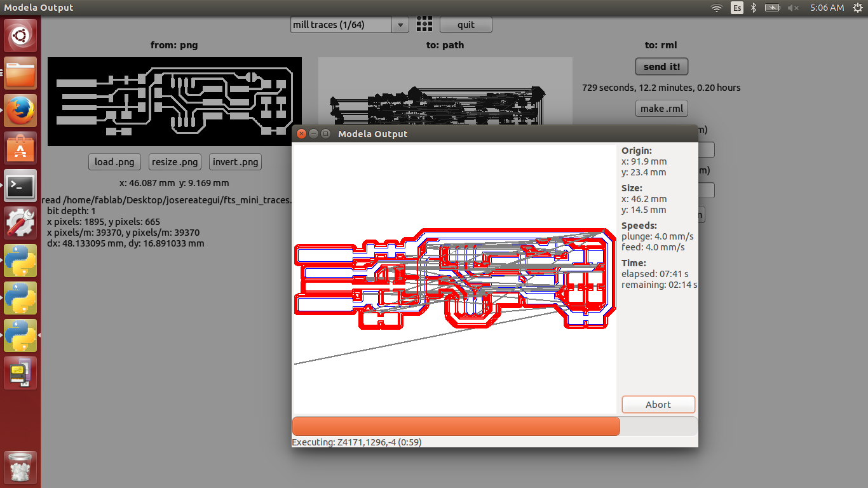Select the first Python launcher icon

(x=20, y=261)
